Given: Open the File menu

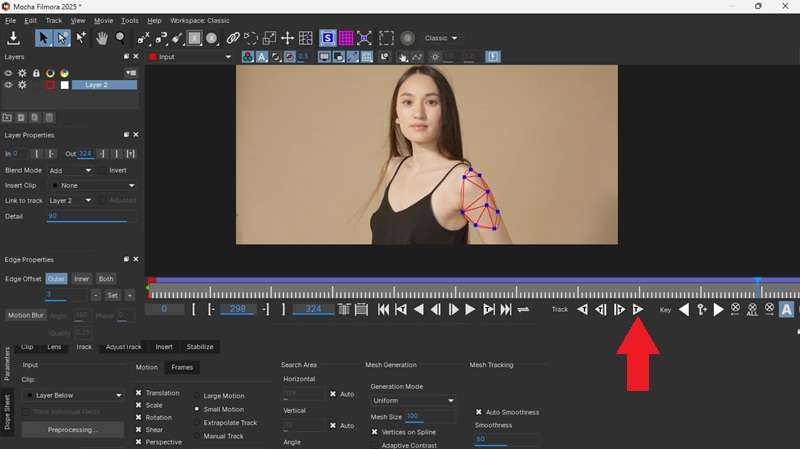Looking at the screenshot, I should pos(10,20).
